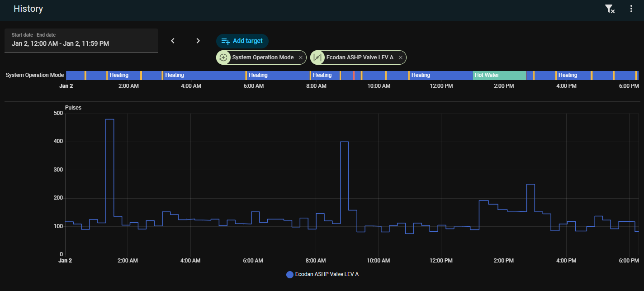Click the Ecodan valve chip icon
The image size is (644, 291).
(317, 57)
